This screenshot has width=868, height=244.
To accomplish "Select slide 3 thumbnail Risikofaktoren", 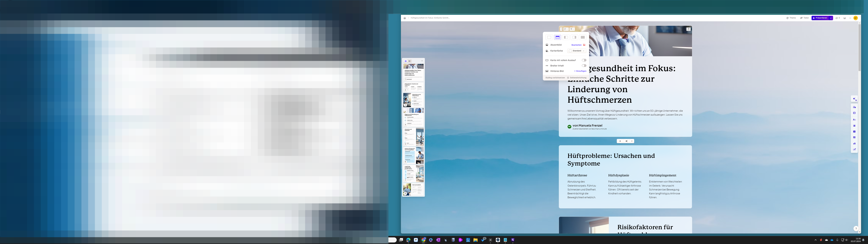I will click(413, 100).
